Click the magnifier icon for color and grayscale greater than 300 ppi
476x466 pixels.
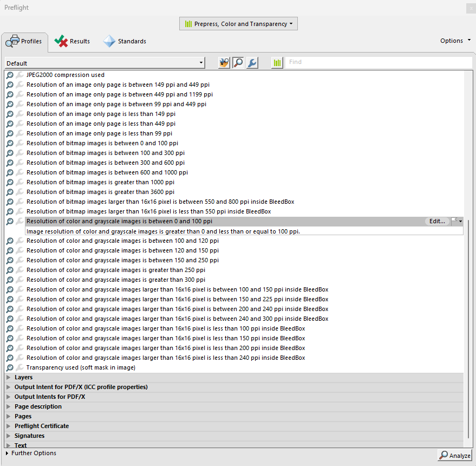[10, 280]
